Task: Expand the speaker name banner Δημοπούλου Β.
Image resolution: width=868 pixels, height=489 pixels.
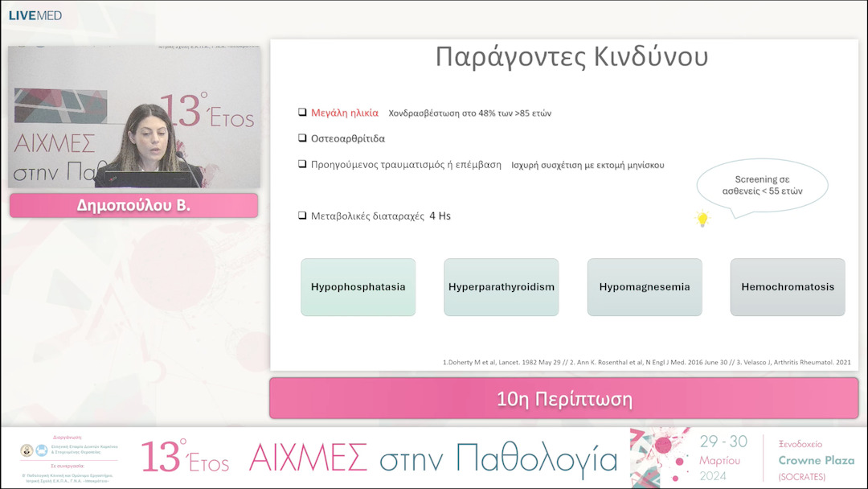Action: pos(133,206)
